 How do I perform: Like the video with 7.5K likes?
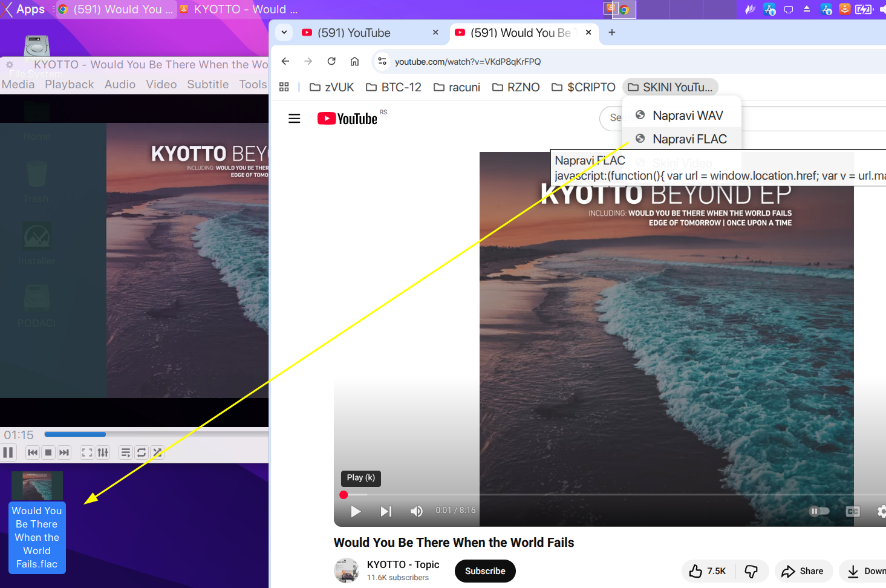click(x=708, y=571)
